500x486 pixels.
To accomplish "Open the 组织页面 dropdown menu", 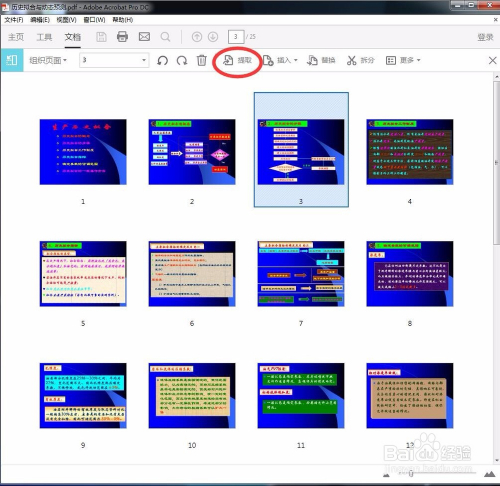I will click(x=48, y=60).
